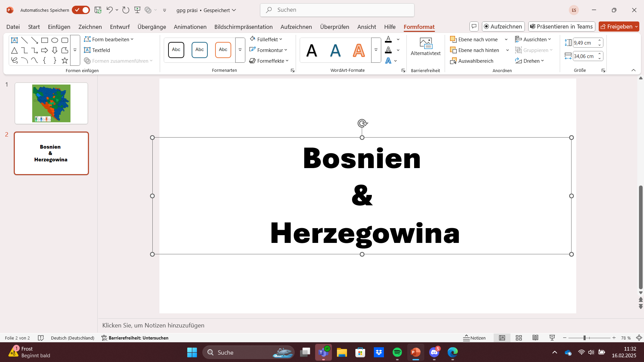Apply orange outline Abc shape style
644x362 pixels.
tap(223, 50)
